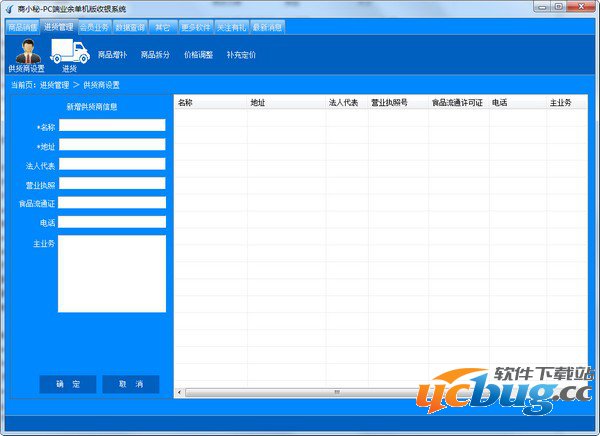Click the 确定 confirm button
Viewport: 600px width, 436px height.
[x=68, y=384]
